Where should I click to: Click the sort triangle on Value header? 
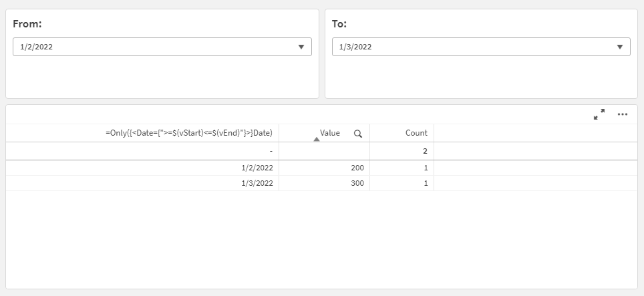click(317, 139)
